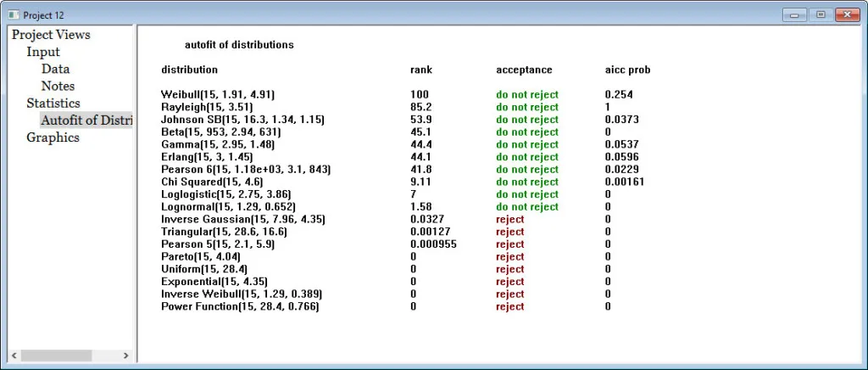
Task: Click rank value 0.00127
Action: coord(430,232)
